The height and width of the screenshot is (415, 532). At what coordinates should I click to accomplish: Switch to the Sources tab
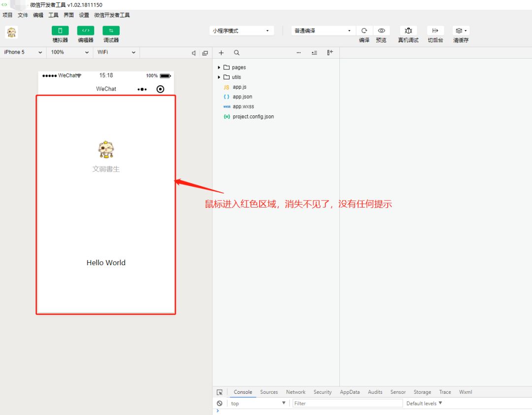coord(269,392)
